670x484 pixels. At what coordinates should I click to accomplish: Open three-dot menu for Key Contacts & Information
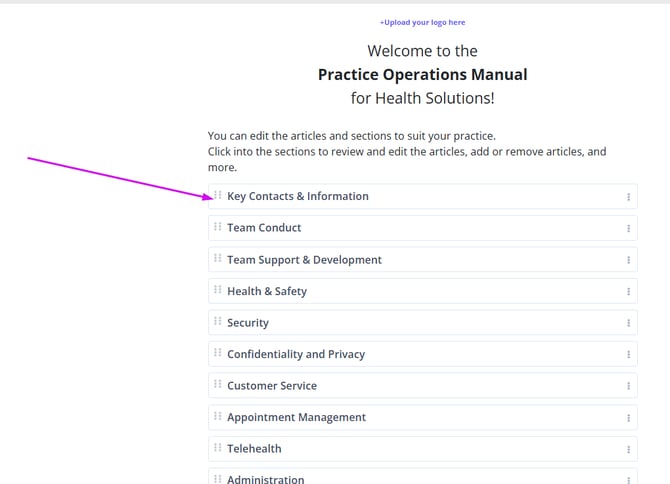pos(628,197)
